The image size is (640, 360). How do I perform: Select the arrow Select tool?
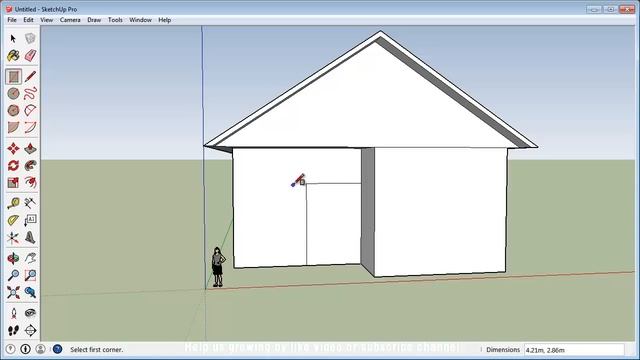point(13,38)
